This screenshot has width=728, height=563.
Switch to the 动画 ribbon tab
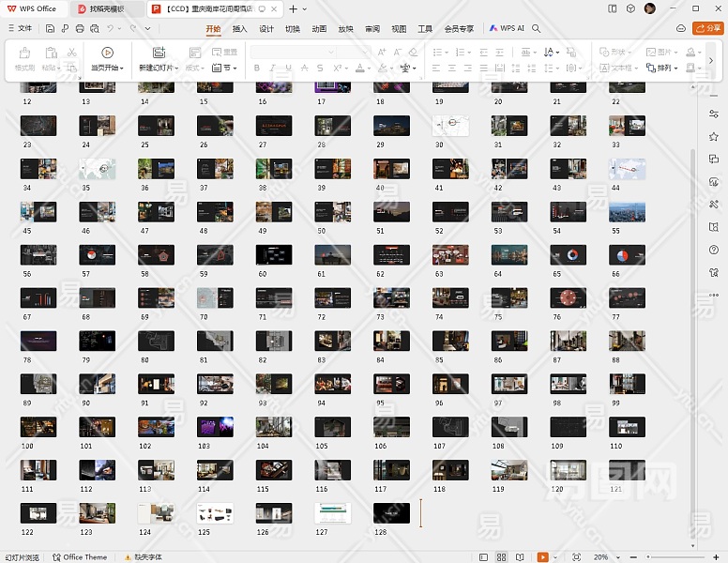pos(319,28)
